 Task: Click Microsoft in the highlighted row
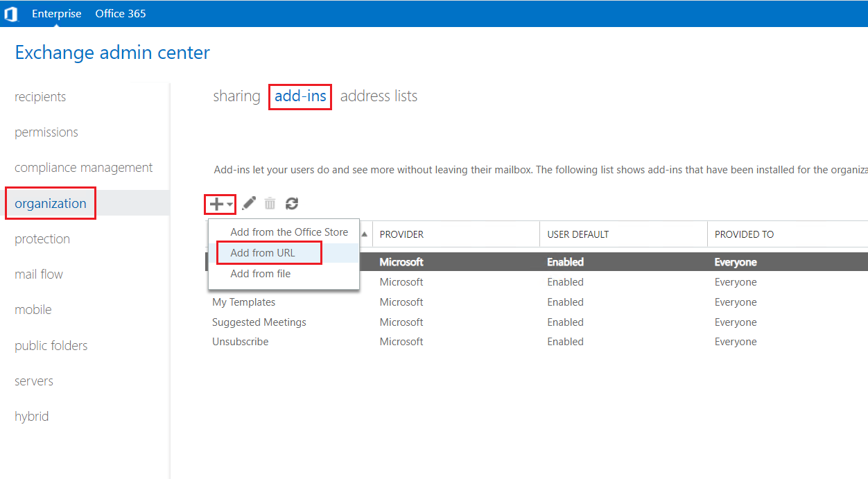(x=401, y=262)
